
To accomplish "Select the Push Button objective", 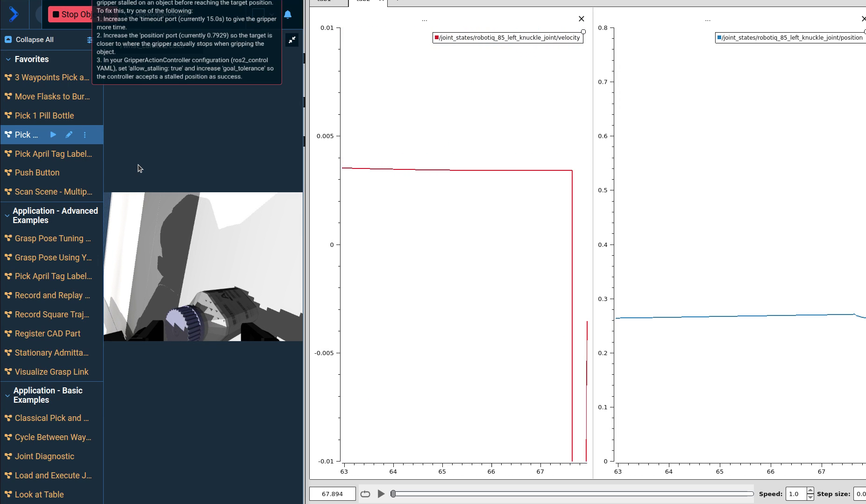I will coord(37,173).
